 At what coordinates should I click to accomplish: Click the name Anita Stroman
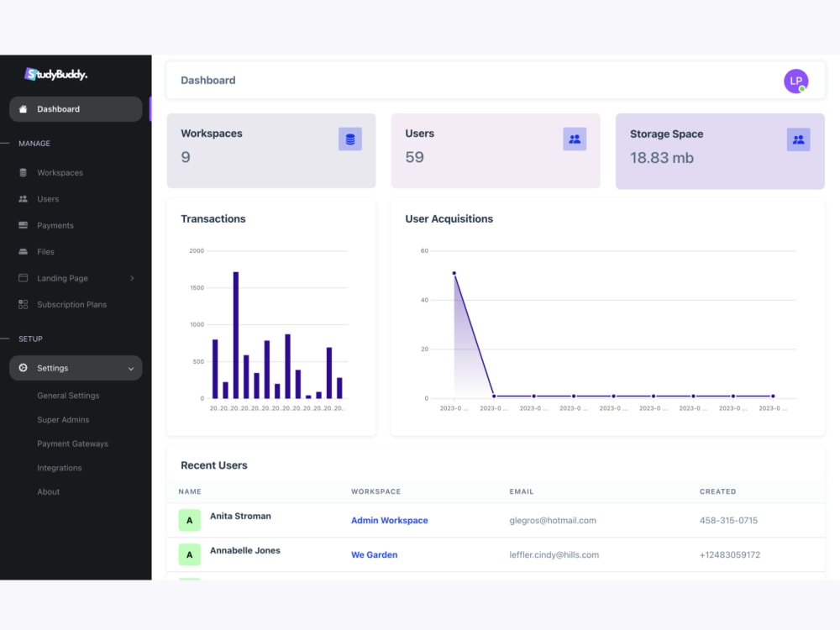point(240,516)
